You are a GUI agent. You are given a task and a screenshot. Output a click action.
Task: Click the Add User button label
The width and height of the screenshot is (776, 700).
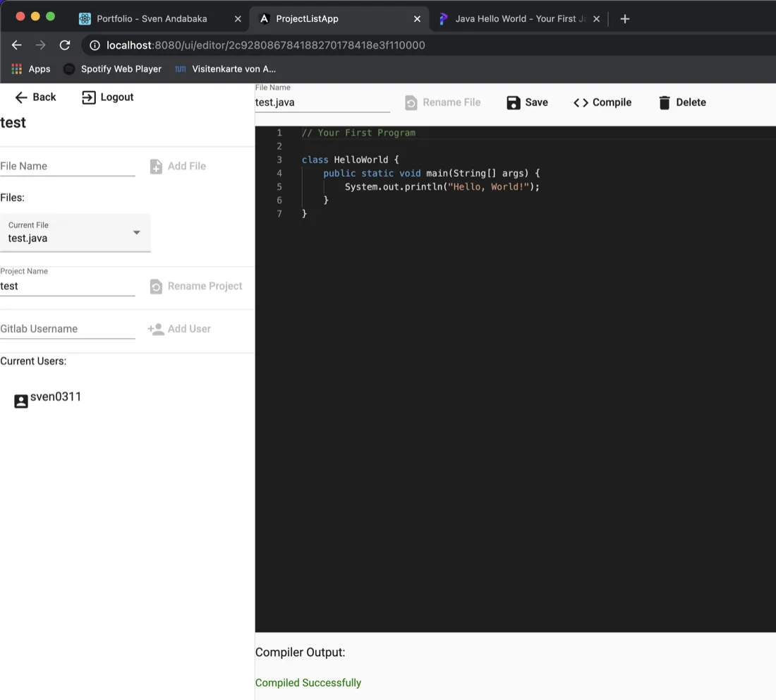click(189, 330)
